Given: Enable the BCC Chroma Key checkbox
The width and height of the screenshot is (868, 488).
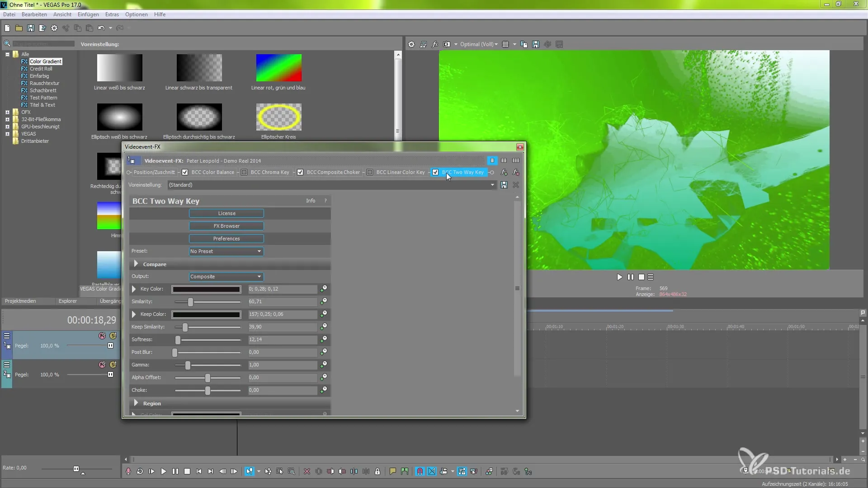Looking at the screenshot, I should 244,172.
